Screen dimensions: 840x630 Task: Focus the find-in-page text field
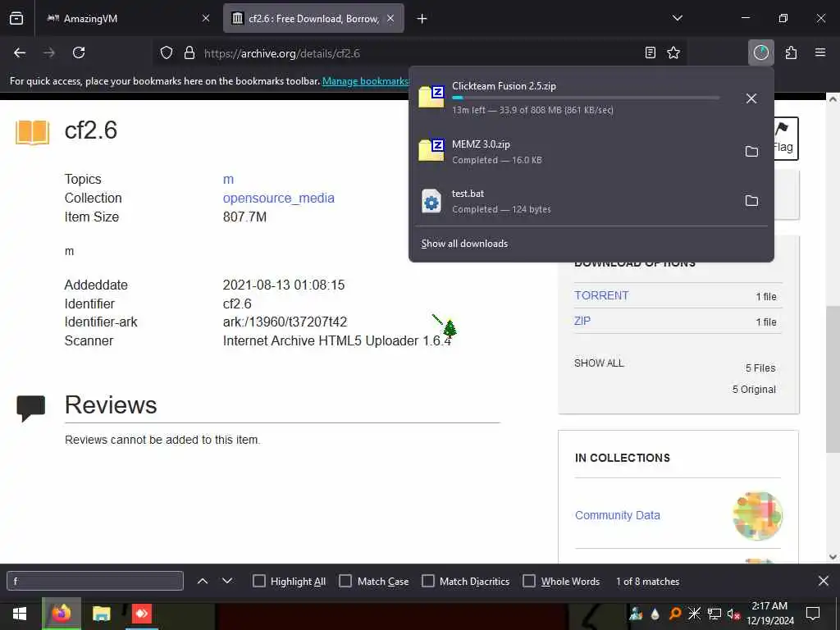click(x=95, y=581)
